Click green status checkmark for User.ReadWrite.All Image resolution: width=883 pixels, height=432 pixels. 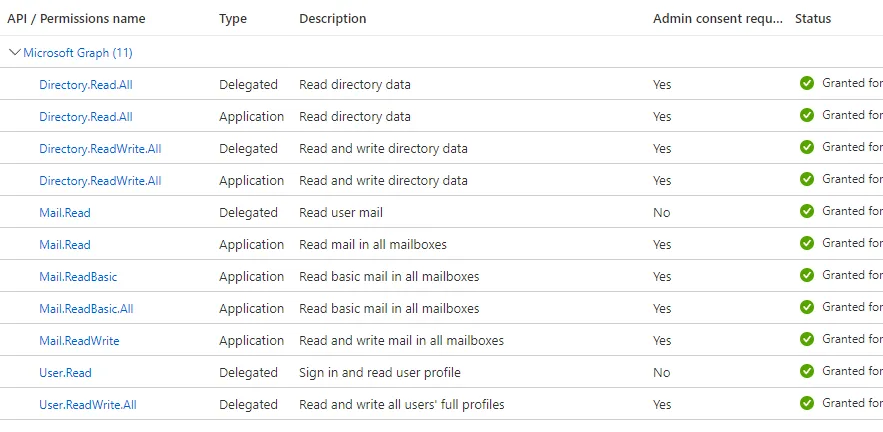(x=807, y=403)
